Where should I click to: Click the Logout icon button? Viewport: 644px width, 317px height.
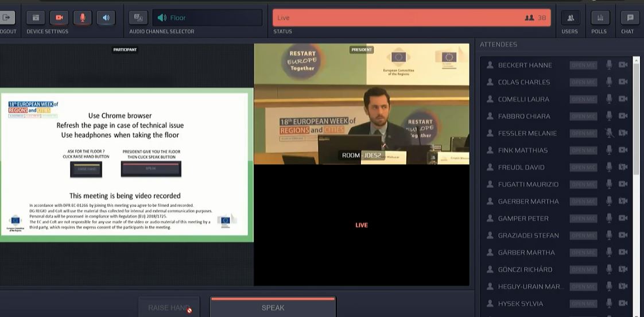coord(7,18)
